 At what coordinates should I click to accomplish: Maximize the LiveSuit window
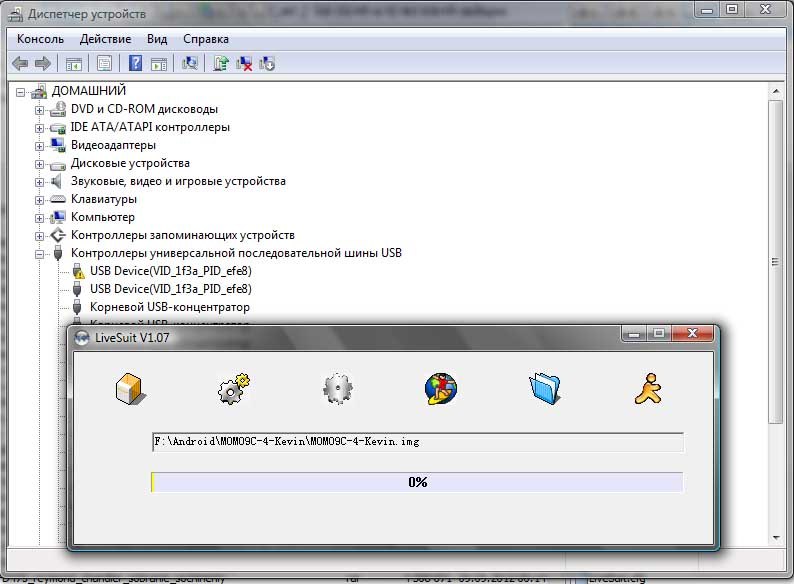(x=659, y=333)
